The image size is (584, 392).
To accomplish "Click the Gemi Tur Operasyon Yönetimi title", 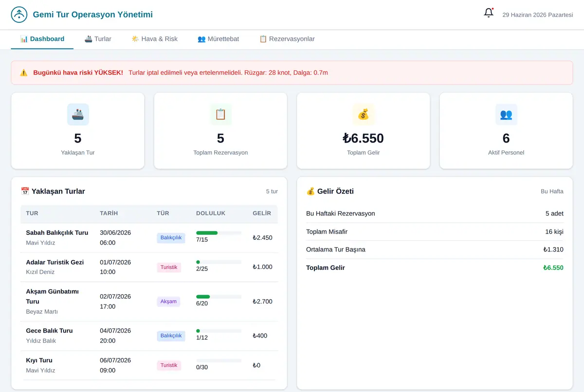I will coord(93,15).
